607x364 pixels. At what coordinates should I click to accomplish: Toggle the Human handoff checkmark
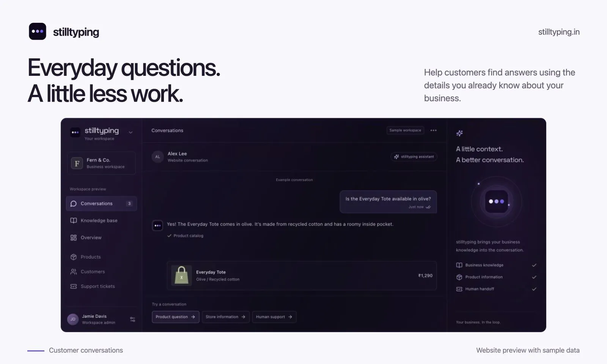[534, 289]
